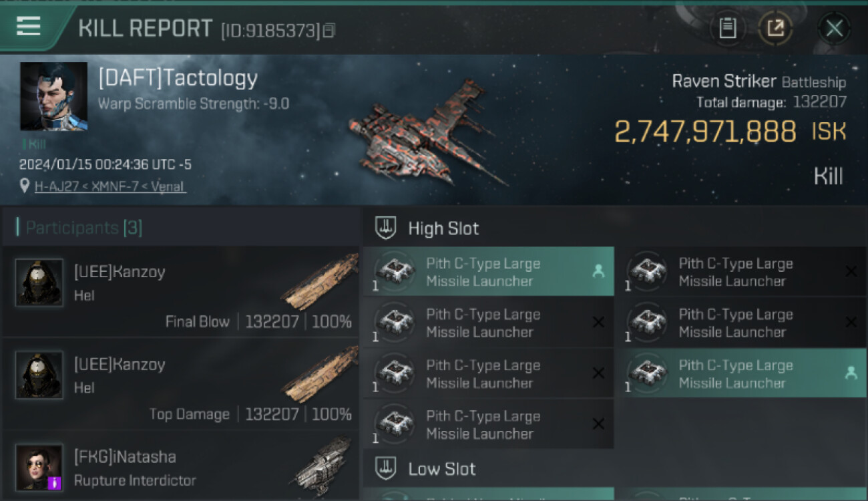
Task: View iNatasha's pilot portrait
Action: (x=39, y=467)
